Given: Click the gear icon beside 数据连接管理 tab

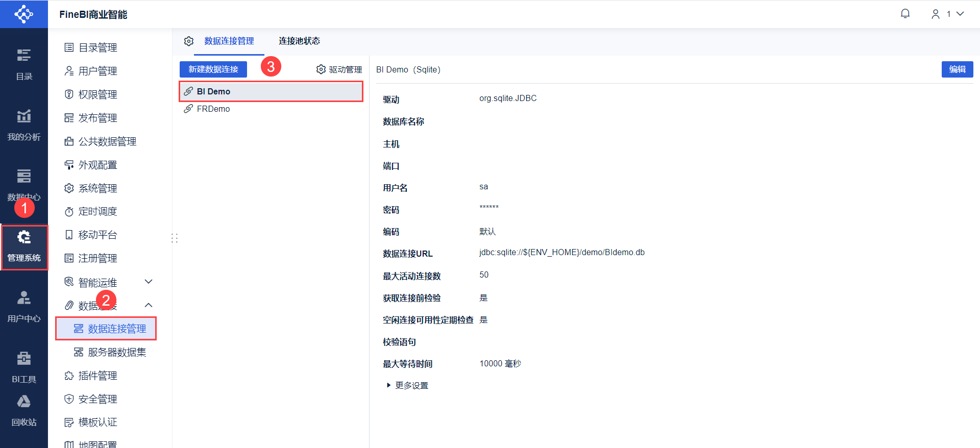Looking at the screenshot, I should (189, 41).
